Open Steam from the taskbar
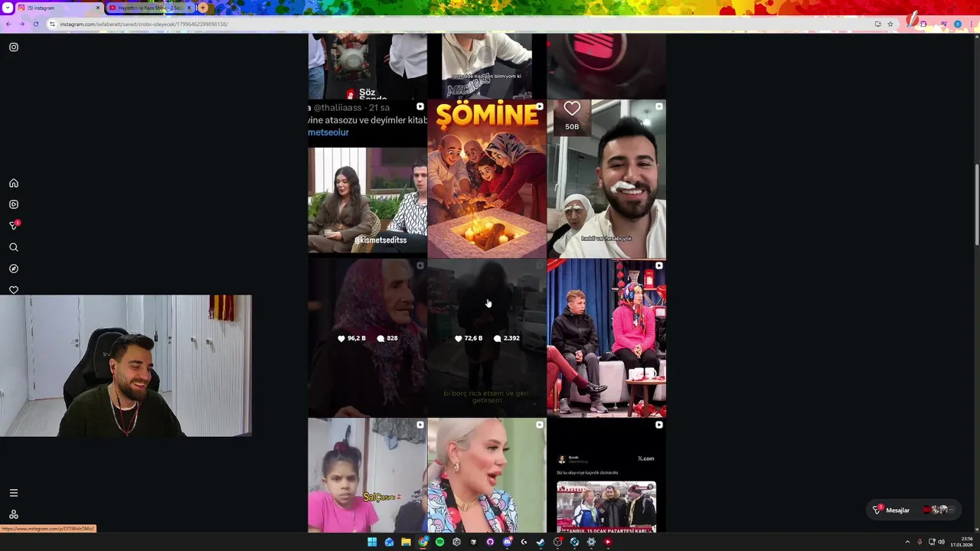980x551 pixels. pos(541,542)
